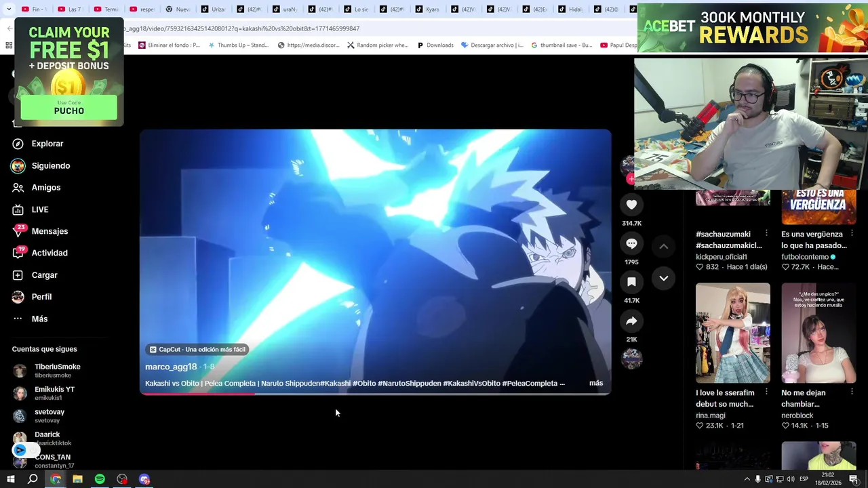The width and height of the screenshot is (868, 488).
Task: Open the 'Random picker whe...' bookmark
Action: (378, 45)
